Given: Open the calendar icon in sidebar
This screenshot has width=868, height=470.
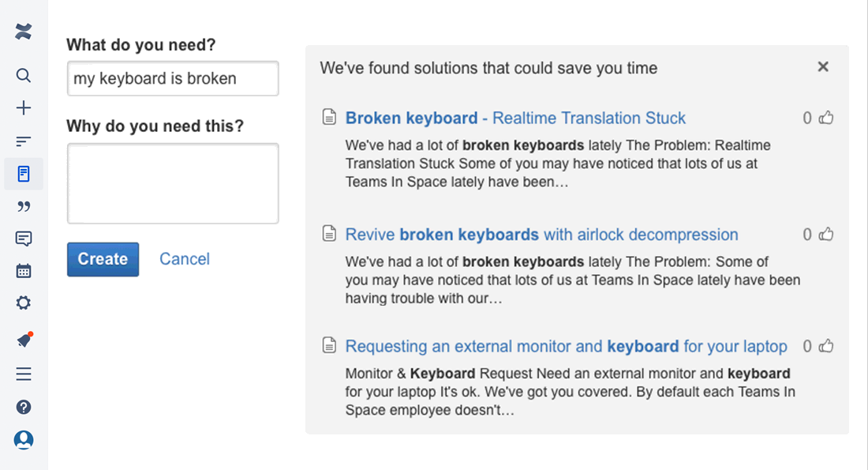Looking at the screenshot, I should 24,271.
